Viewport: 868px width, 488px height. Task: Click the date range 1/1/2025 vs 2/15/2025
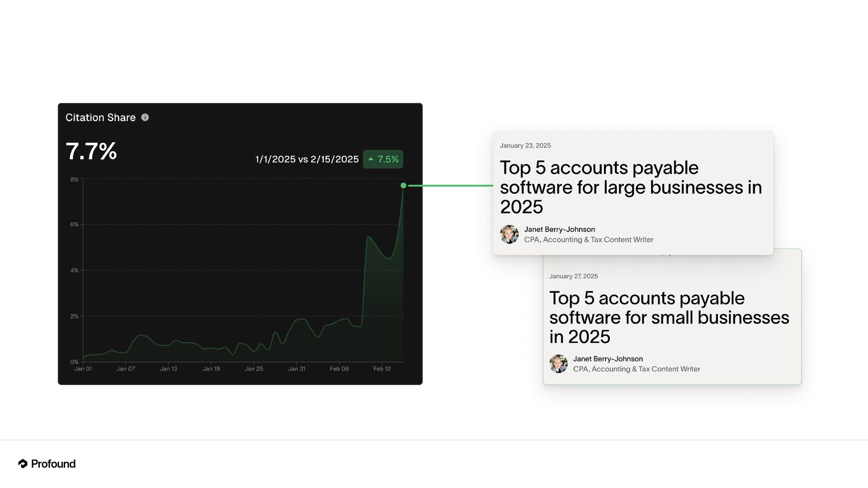[x=307, y=159]
